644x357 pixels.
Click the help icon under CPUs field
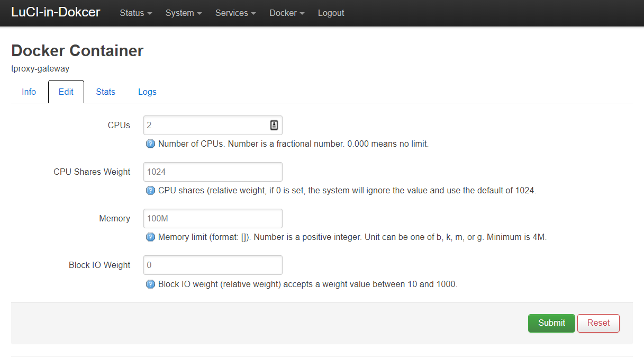click(x=150, y=144)
